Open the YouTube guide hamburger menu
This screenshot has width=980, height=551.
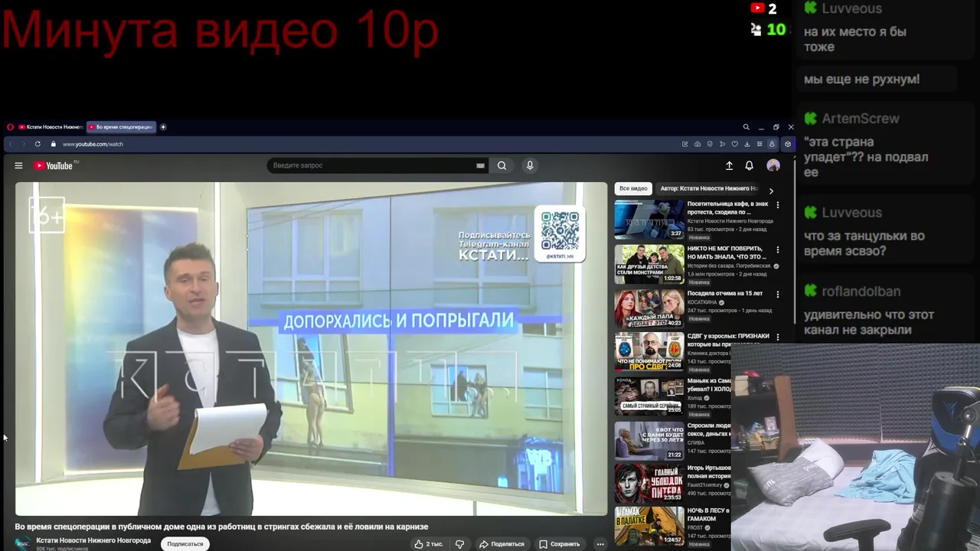click(18, 165)
